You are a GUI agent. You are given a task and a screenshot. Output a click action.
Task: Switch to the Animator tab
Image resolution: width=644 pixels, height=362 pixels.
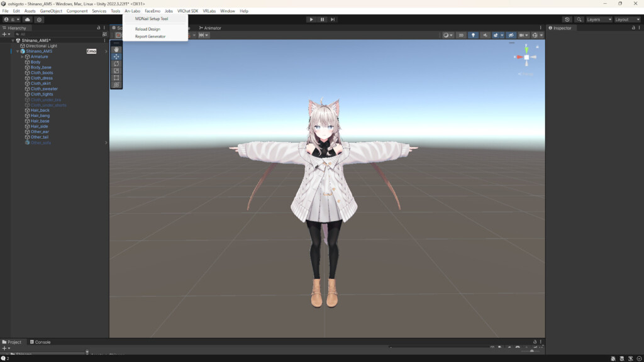210,28
